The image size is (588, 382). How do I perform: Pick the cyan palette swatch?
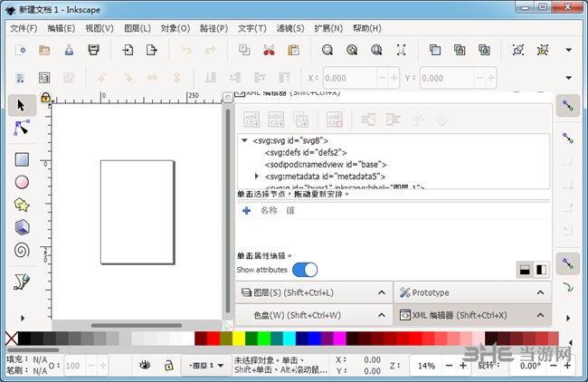click(x=289, y=339)
